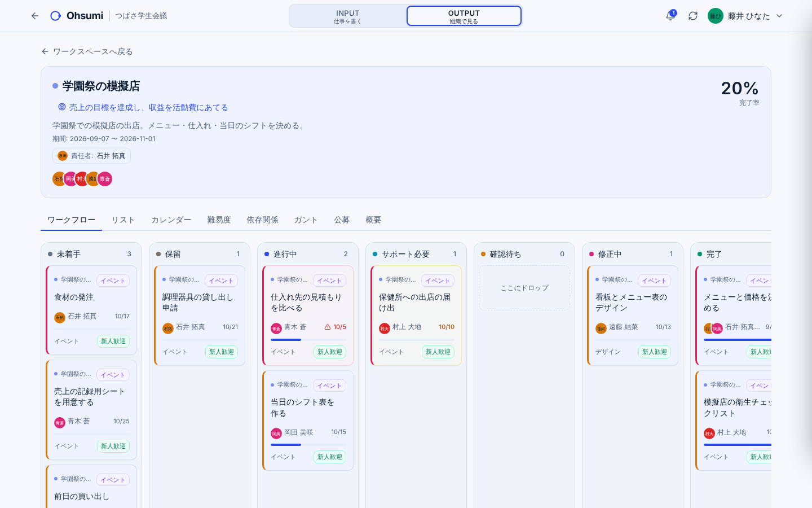Click the refresh sync icon
Image resolution: width=812 pixels, height=508 pixels.
tap(693, 16)
